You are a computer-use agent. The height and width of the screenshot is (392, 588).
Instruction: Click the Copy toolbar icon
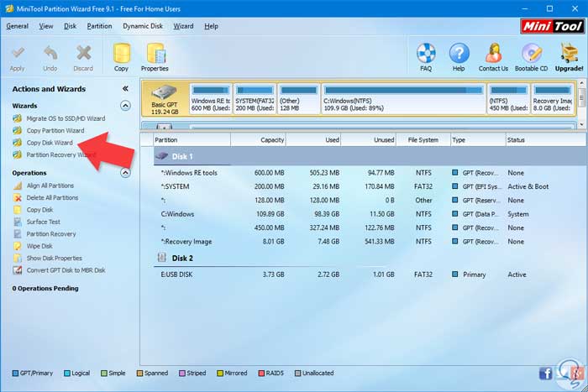122,53
